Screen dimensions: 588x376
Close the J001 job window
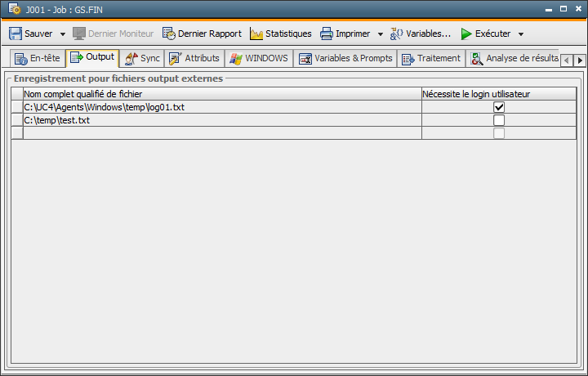(578, 9)
